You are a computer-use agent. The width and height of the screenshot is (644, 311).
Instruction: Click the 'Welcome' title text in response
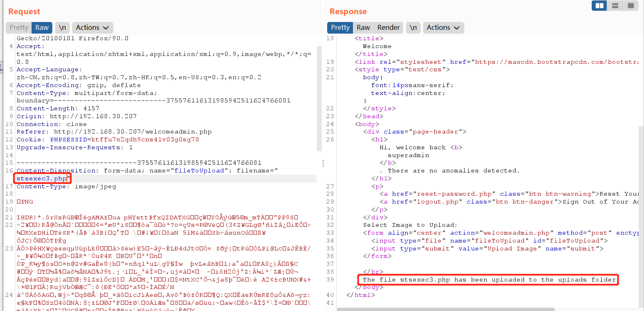[377, 46]
